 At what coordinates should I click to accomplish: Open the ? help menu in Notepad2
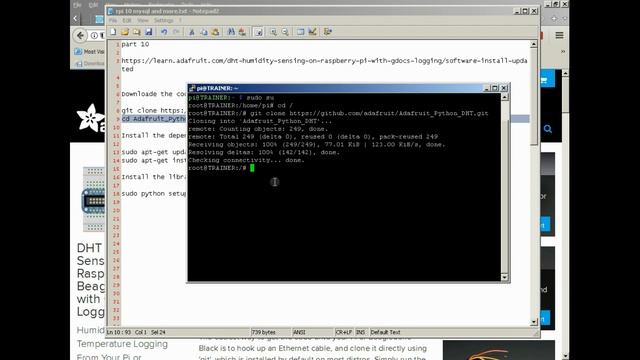coord(180,20)
